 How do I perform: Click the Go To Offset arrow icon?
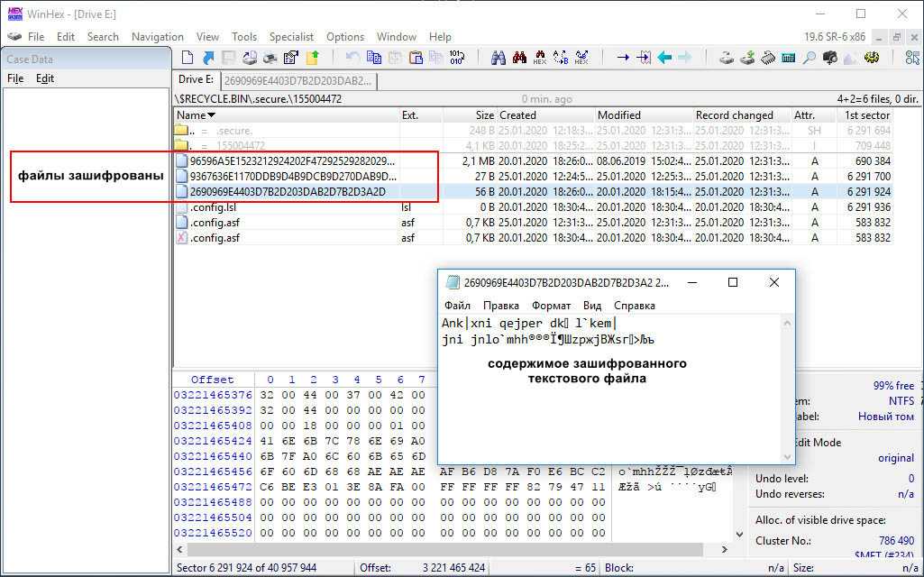622,58
